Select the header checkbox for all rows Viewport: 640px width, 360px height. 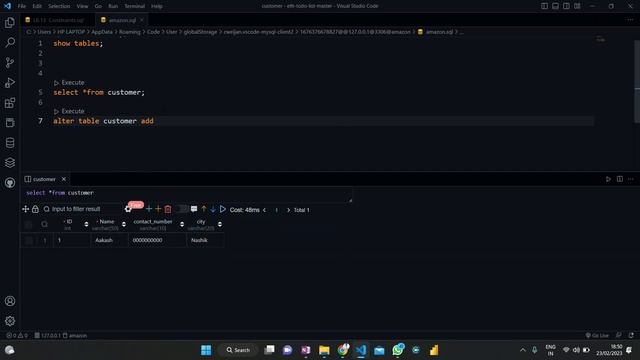click(28, 224)
